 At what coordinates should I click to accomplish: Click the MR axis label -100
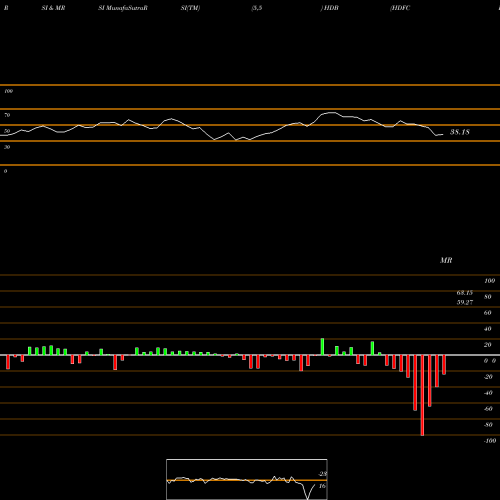coord(490,441)
